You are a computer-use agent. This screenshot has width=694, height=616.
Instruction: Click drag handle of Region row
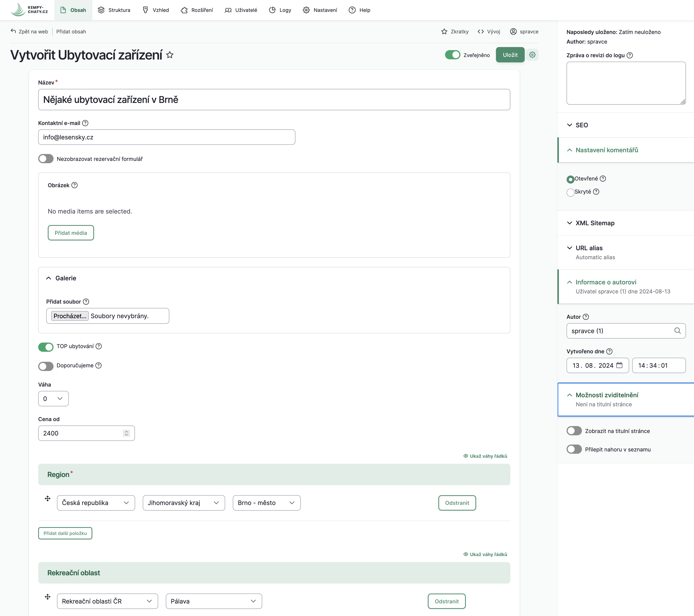point(48,498)
